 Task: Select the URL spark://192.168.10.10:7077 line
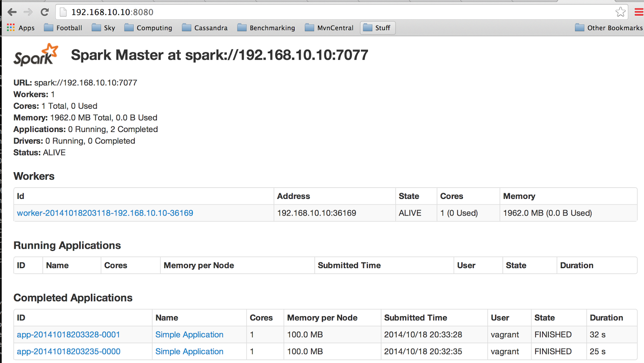click(75, 82)
